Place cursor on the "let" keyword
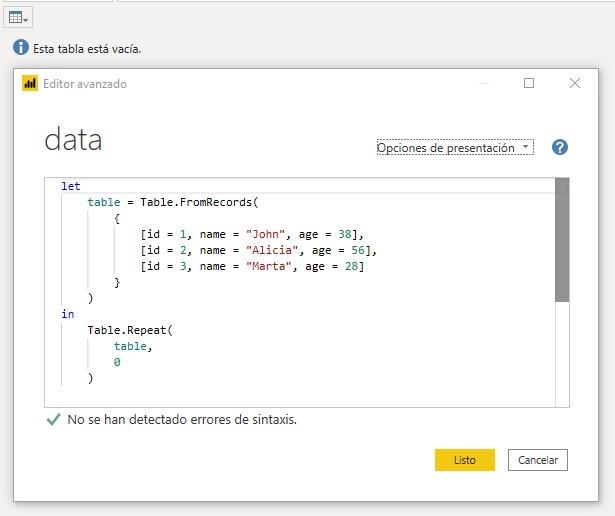Image resolution: width=615 pixels, height=516 pixels. [x=71, y=186]
